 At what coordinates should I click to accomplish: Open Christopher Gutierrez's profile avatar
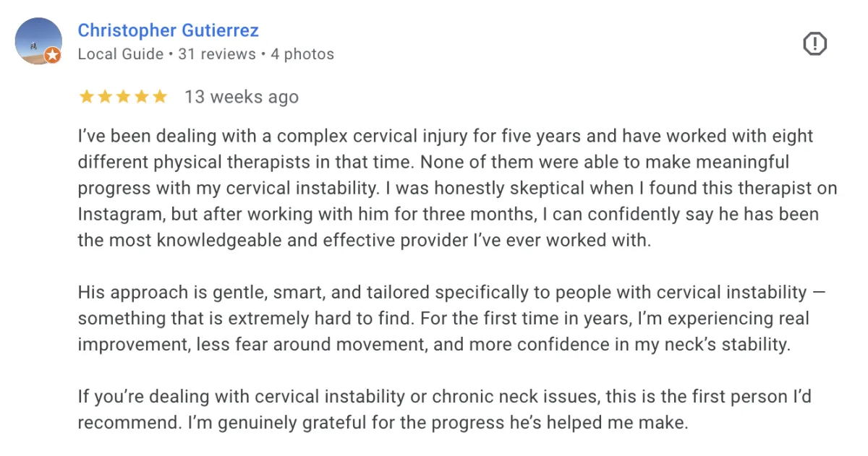tap(38, 40)
